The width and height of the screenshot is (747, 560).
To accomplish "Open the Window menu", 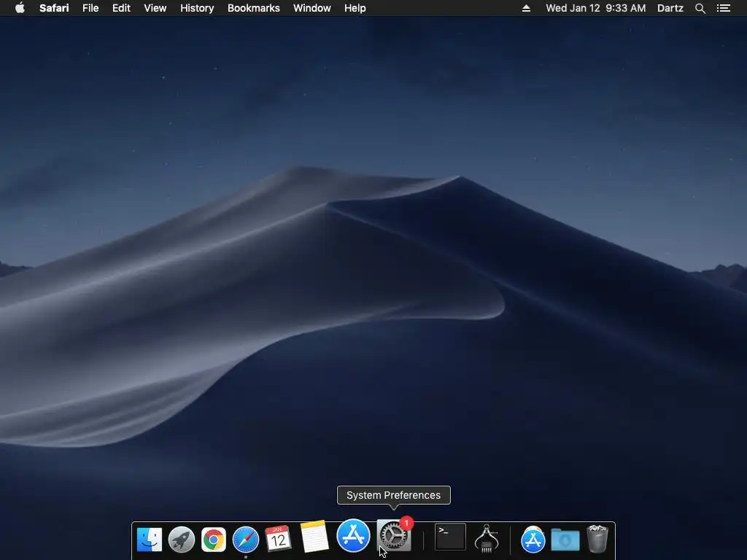I will 312,8.
